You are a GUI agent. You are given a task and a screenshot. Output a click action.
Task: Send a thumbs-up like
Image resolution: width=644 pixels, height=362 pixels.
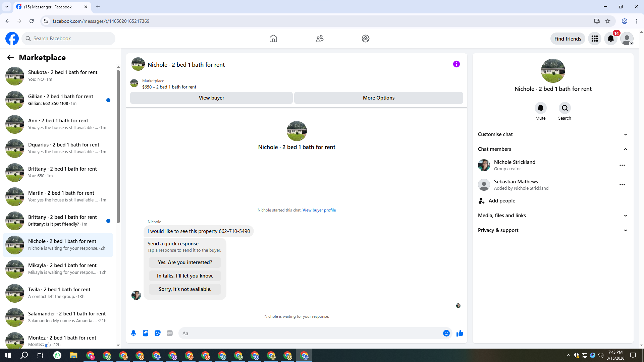tap(460, 333)
